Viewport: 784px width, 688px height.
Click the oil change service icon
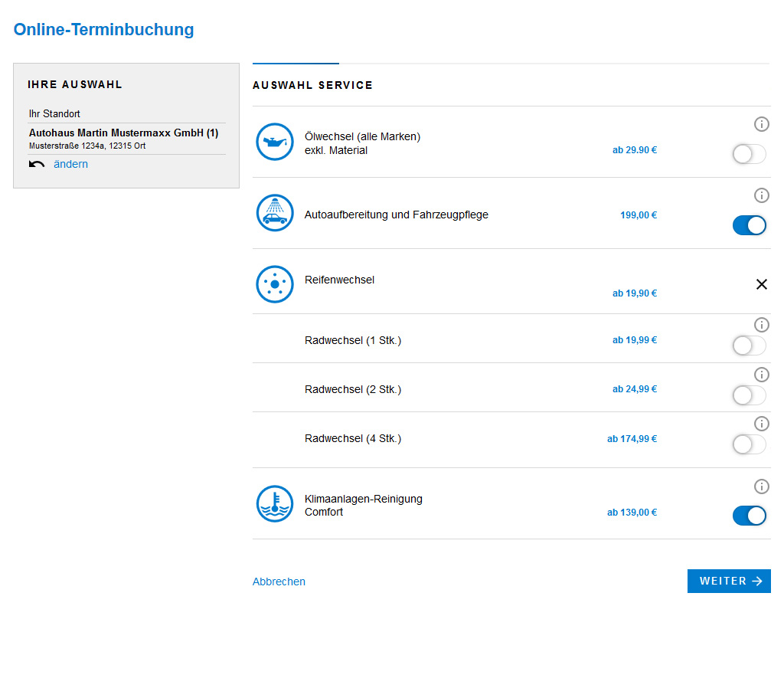point(275,143)
